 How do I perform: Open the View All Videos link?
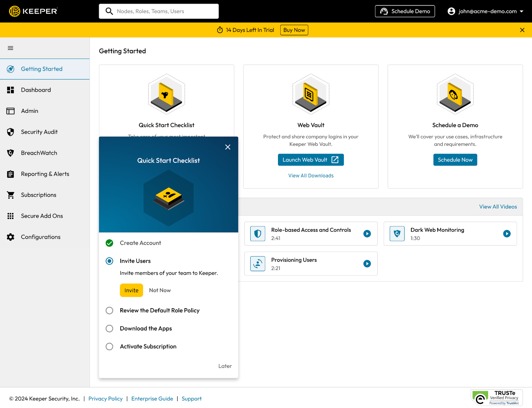[498, 207]
